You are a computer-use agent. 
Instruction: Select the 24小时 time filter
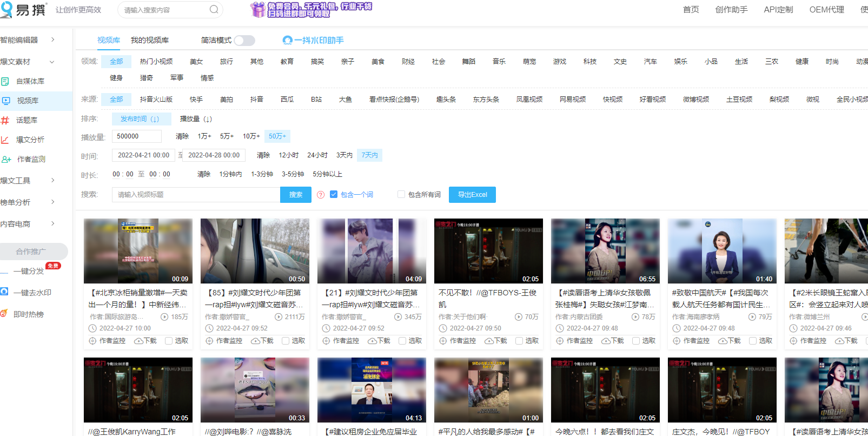[x=317, y=155]
